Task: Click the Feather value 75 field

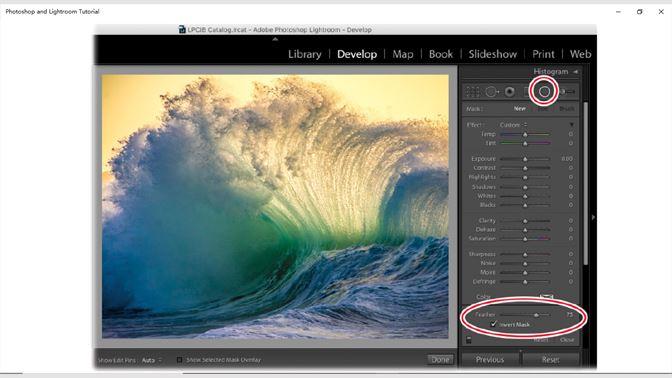Action: [x=569, y=315]
